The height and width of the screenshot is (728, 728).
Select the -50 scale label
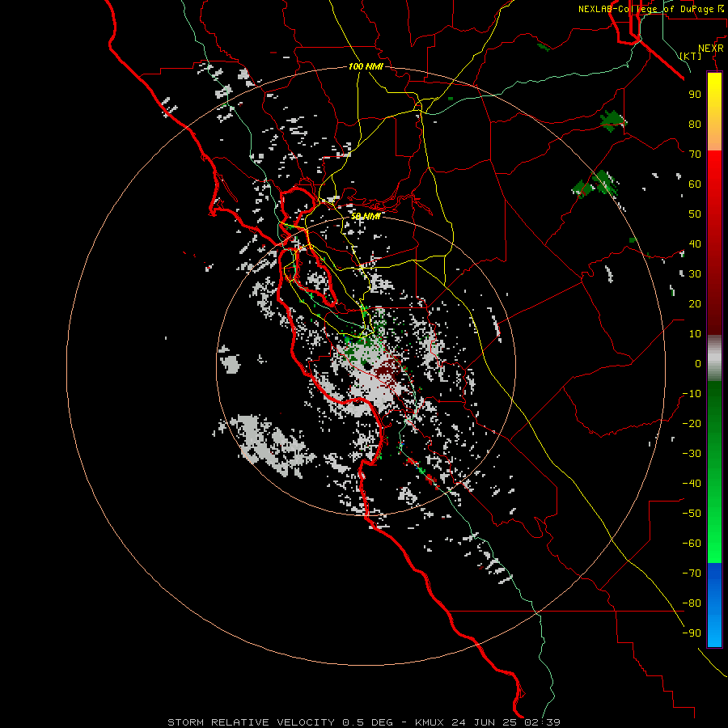point(692,514)
